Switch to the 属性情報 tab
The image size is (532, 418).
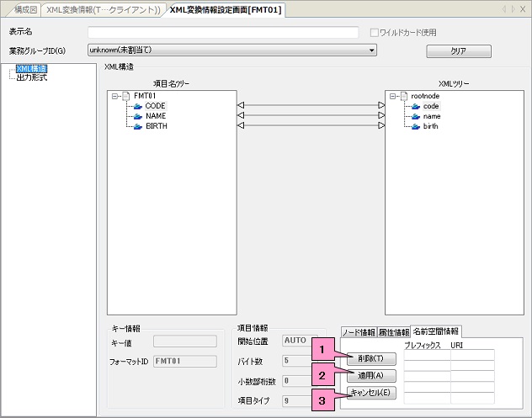(x=393, y=332)
